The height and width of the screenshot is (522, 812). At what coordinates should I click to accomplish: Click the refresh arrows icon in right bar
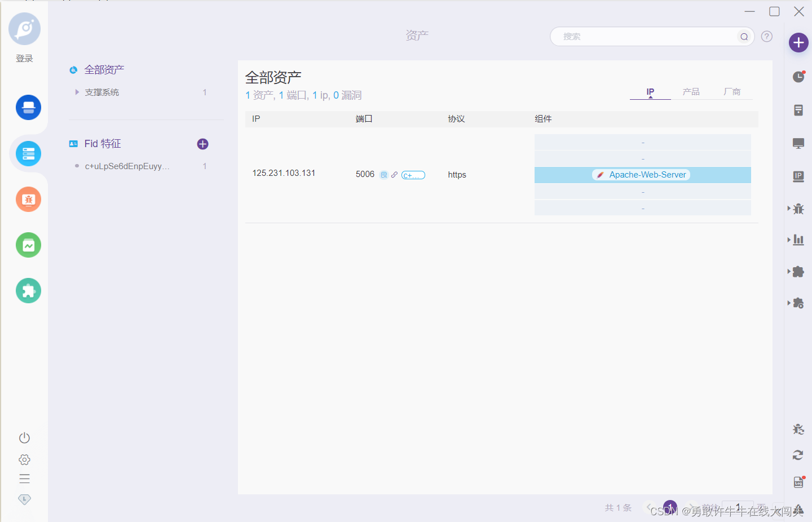tap(798, 455)
